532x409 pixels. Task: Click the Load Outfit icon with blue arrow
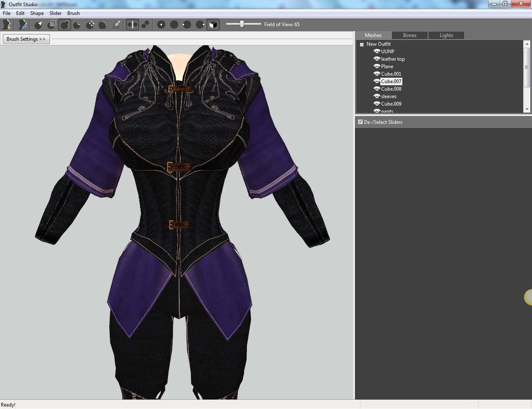(22, 25)
